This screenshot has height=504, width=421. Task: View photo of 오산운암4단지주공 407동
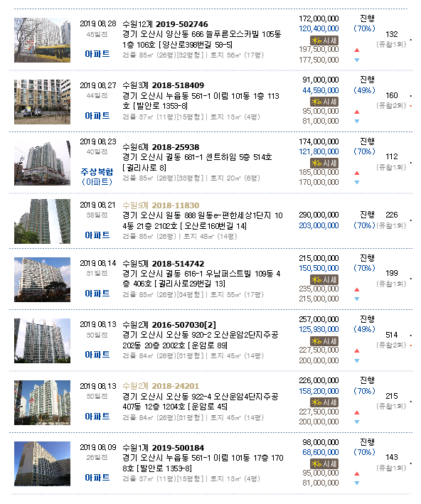click(42, 402)
